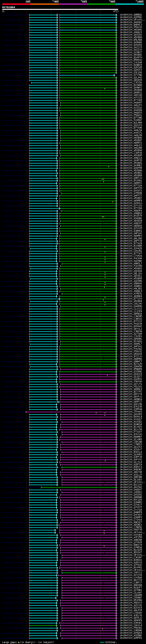Select hit UniRef100_Q09ME2
The height and width of the screenshot is (644, 146).
point(131,165)
